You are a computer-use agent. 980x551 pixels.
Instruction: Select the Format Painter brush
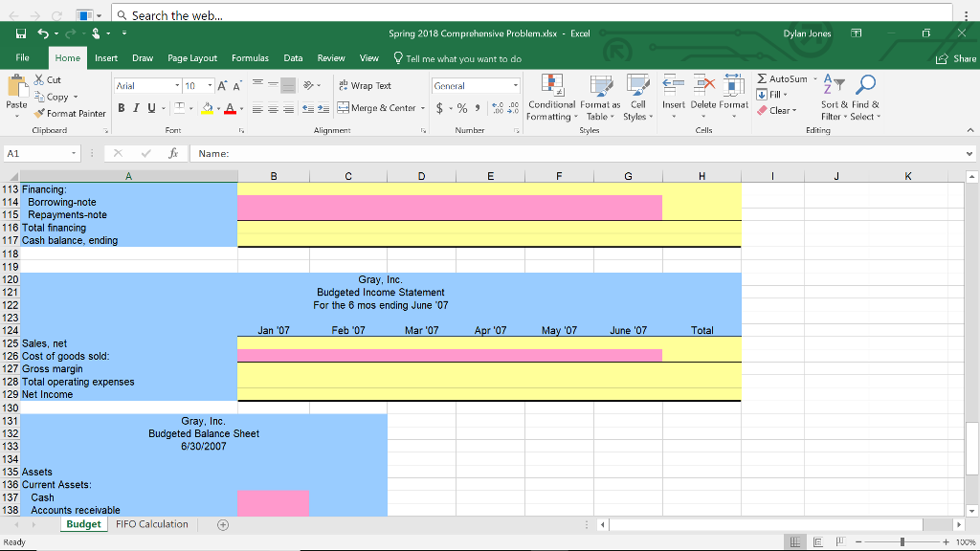(x=39, y=113)
